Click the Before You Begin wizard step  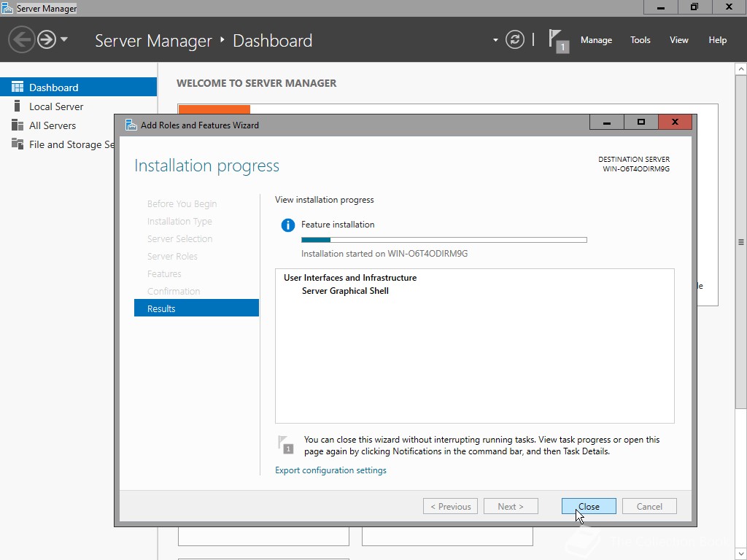pyautogui.click(x=182, y=204)
